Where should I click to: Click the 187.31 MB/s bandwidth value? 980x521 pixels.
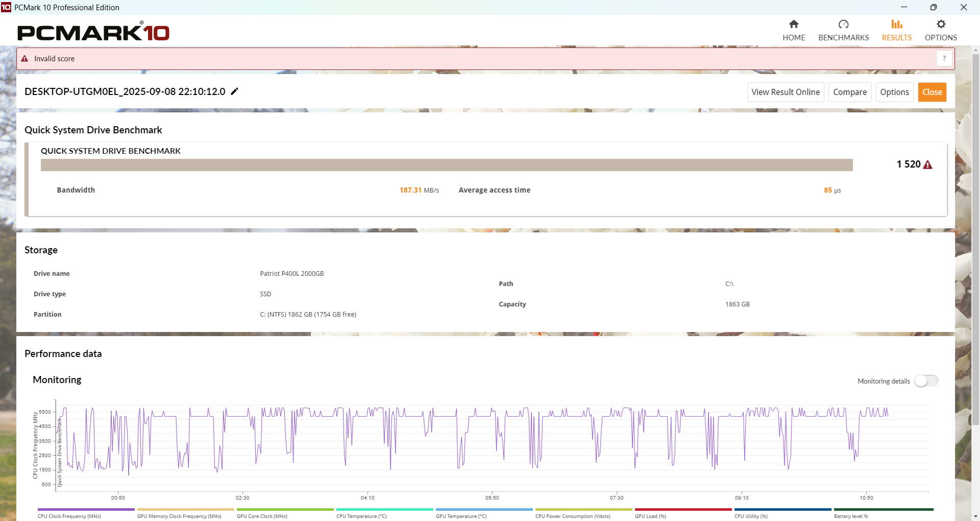(419, 190)
